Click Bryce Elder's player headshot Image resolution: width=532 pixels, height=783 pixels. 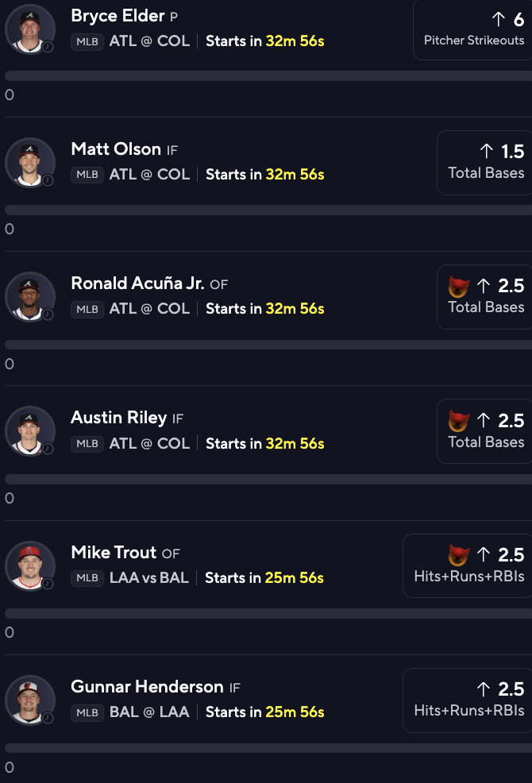[x=30, y=29]
